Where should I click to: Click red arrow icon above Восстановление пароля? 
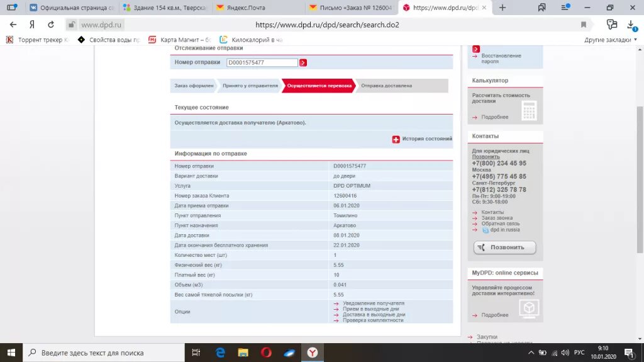476,49
